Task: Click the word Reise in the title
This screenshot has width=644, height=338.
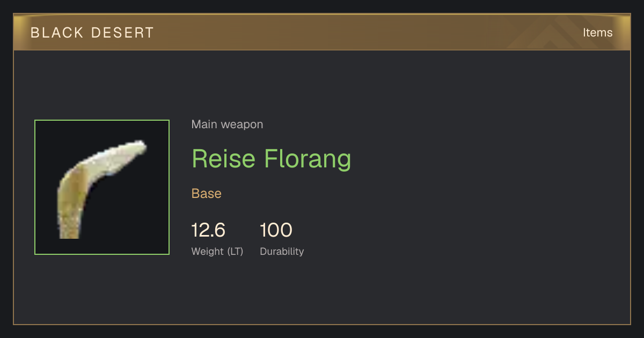Action: tap(223, 159)
